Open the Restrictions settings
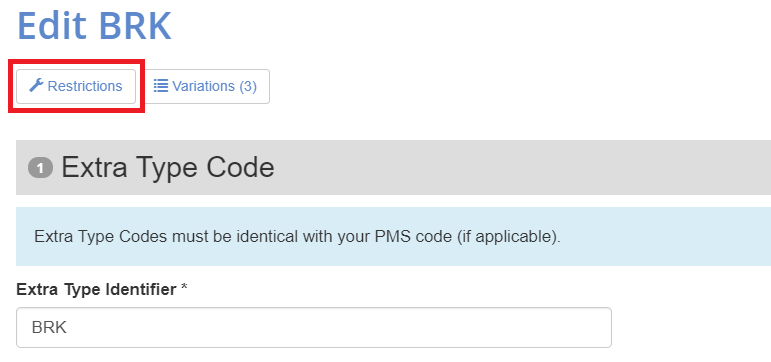 76,87
